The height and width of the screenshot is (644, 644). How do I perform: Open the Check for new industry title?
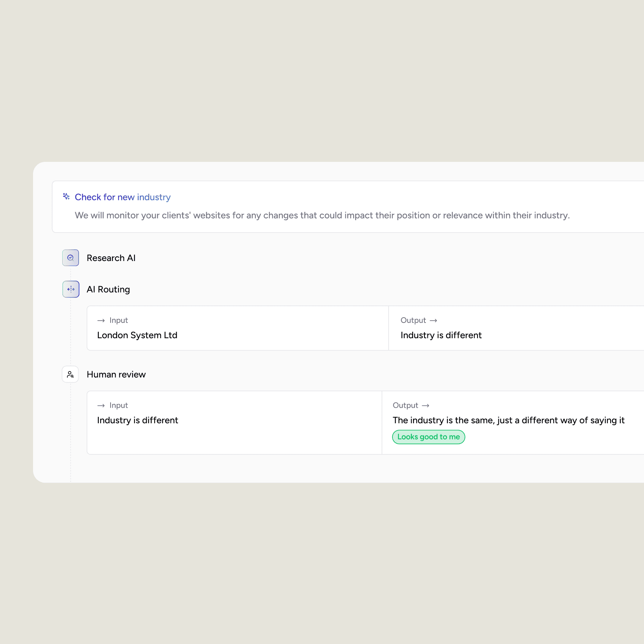[123, 197]
